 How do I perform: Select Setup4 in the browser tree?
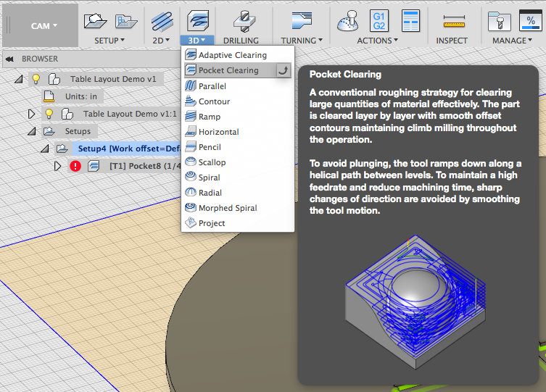point(129,149)
